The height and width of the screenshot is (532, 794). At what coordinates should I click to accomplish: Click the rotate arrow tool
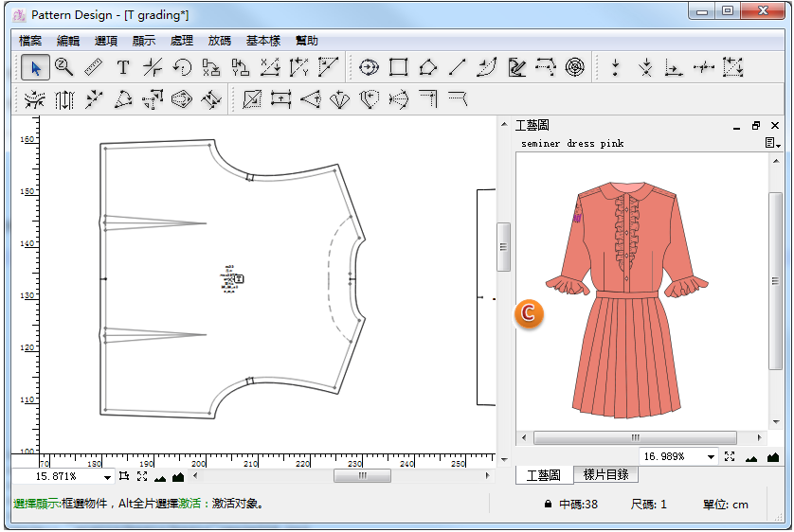point(182,67)
